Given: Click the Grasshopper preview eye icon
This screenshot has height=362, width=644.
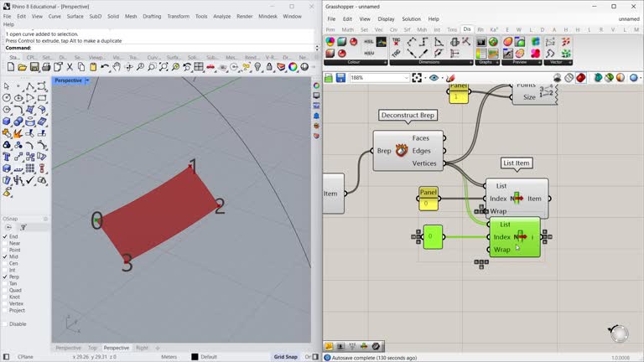Looking at the screenshot, I should pyautogui.click(x=434, y=78).
